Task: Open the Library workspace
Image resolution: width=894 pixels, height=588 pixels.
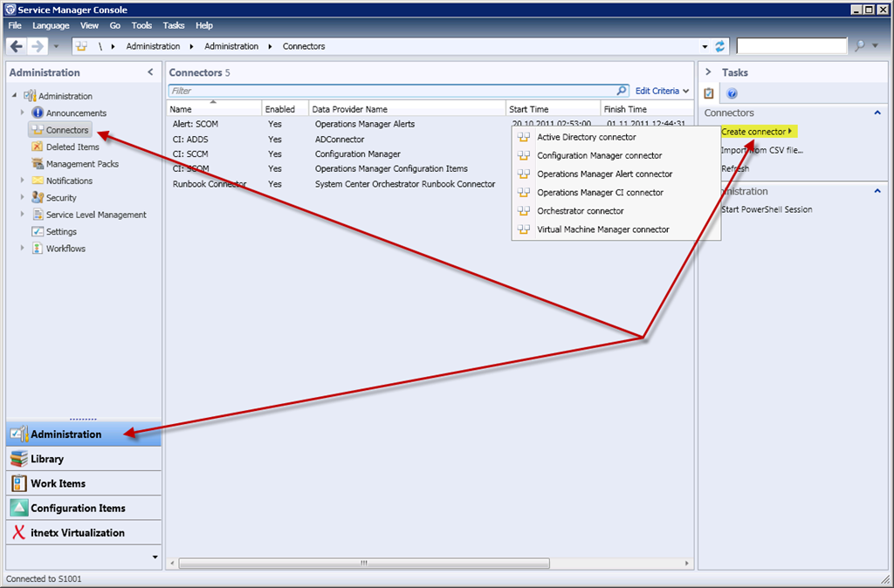Action: coord(47,459)
